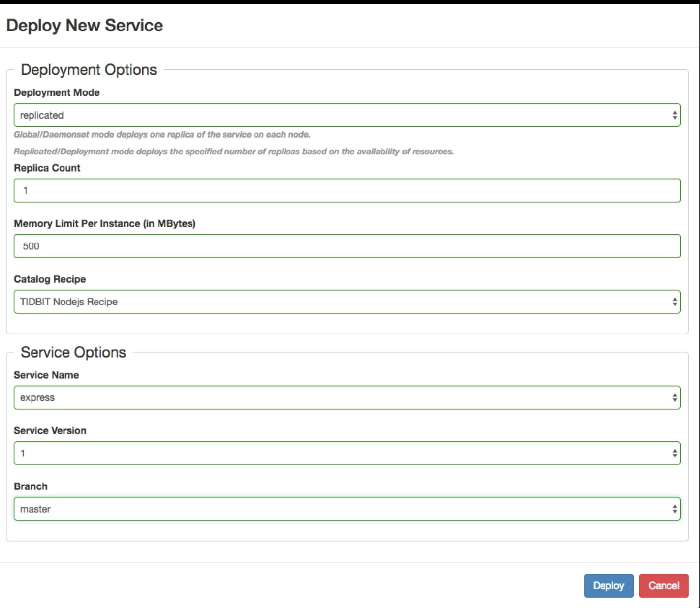Open the Catalog Recipe dropdown
700x608 pixels.
click(x=347, y=302)
